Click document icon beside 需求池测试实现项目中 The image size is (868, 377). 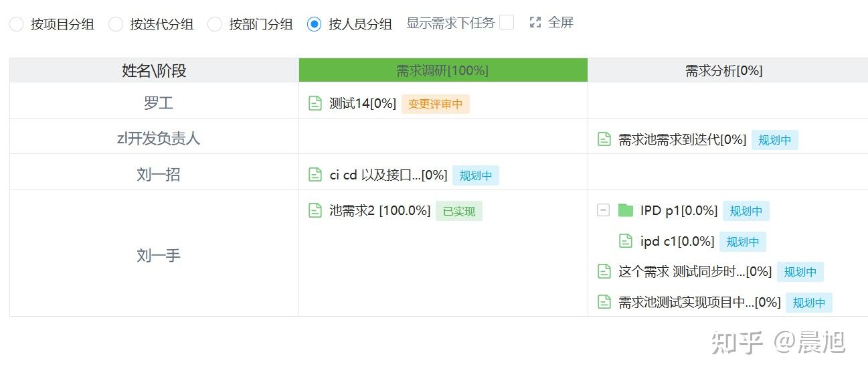pyautogui.click(x=604, y=302)
